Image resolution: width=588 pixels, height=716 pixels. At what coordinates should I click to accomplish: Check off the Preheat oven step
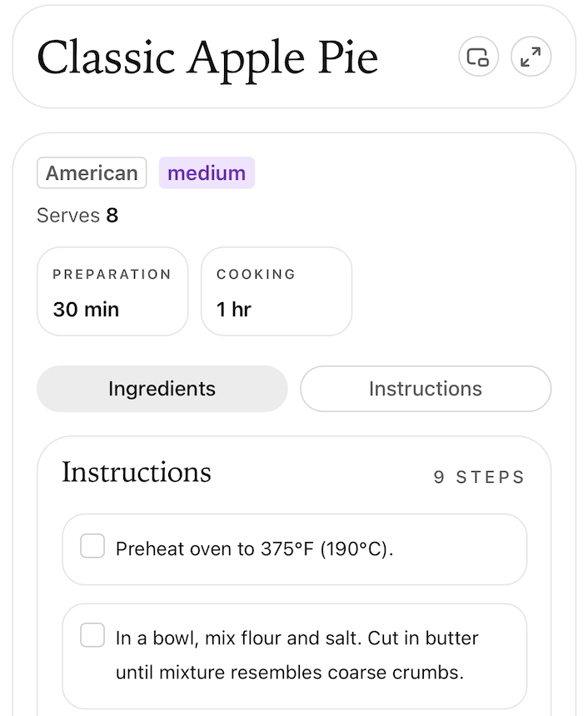(92, 547)
